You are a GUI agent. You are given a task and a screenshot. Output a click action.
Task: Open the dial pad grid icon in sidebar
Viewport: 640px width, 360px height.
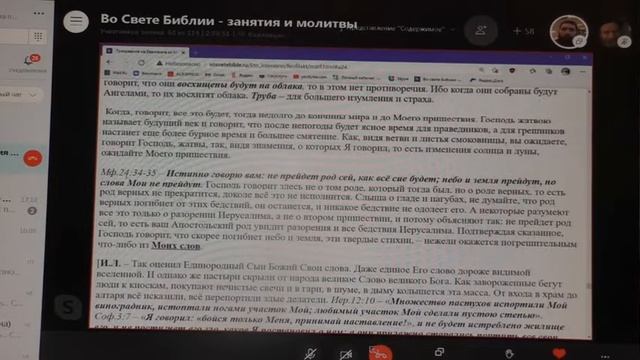(38, 37)
